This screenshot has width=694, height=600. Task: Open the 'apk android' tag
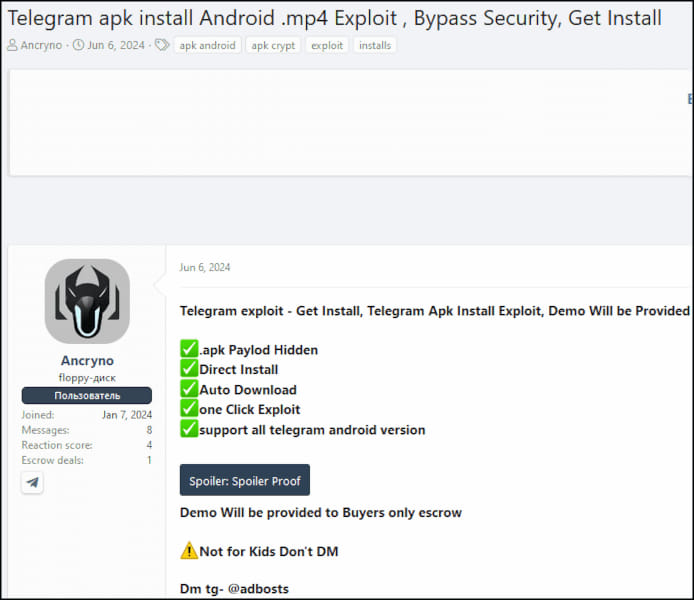point(208,45)
